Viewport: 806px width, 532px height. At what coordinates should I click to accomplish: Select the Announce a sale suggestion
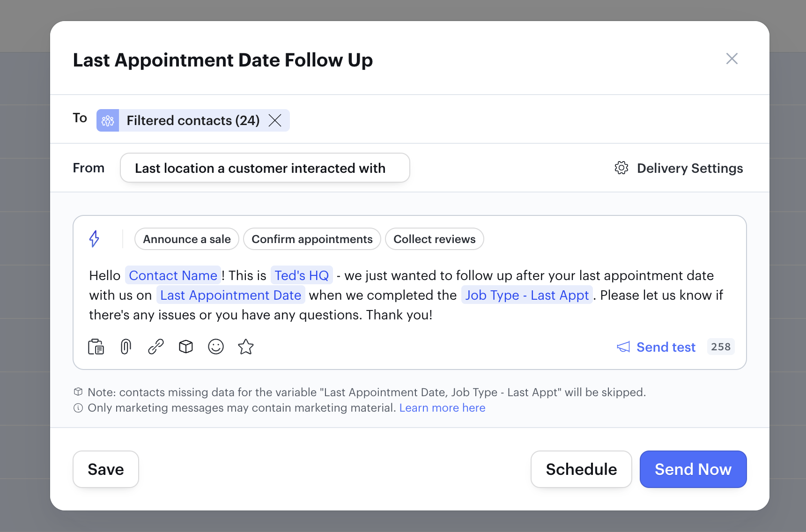187,239
